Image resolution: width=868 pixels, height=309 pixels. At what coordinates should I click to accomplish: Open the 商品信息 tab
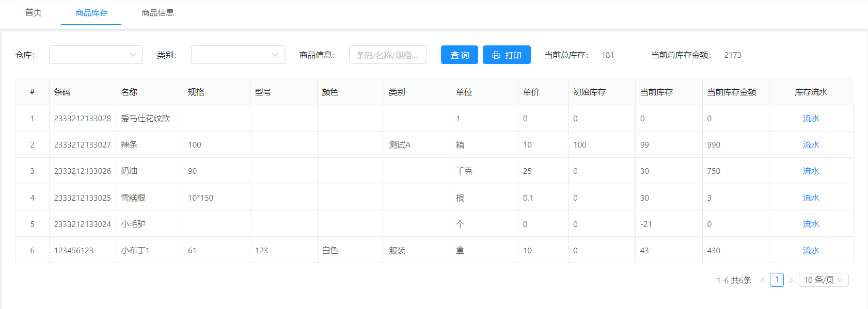[158, 12]
